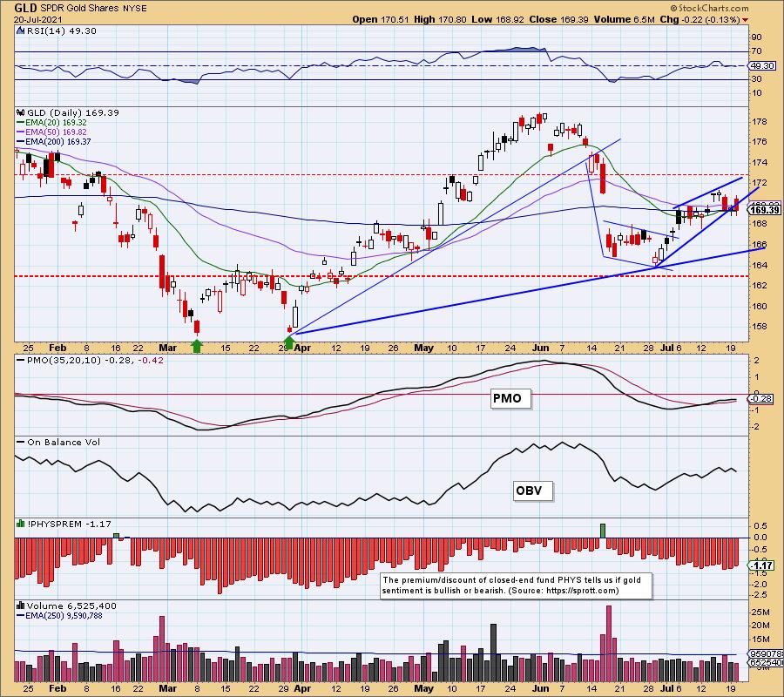
Task: Click the EMA(20) 169.32 legend entry
Action: (52, 123)
